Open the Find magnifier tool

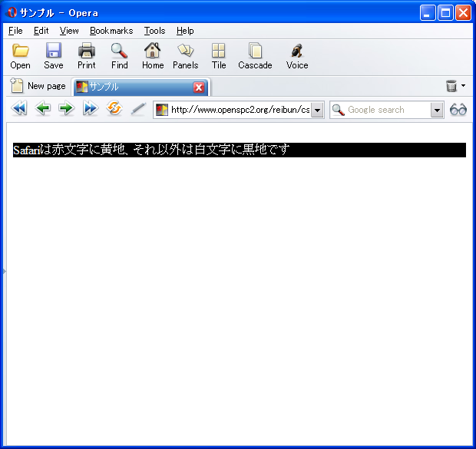coord(120,51)
